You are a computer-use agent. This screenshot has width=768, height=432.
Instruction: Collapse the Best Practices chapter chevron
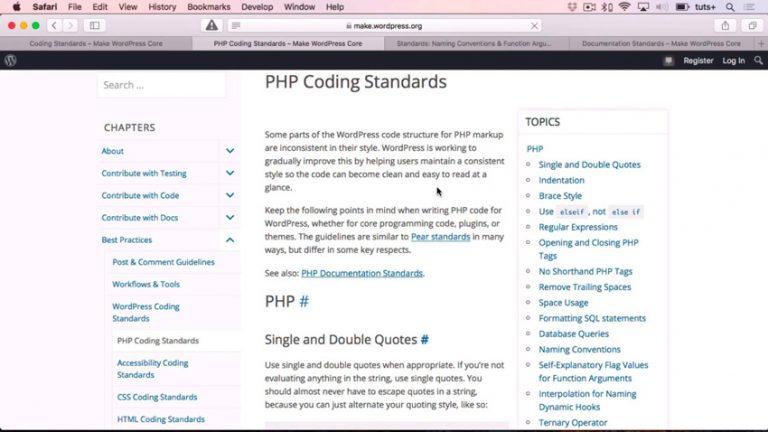(230, 240)
